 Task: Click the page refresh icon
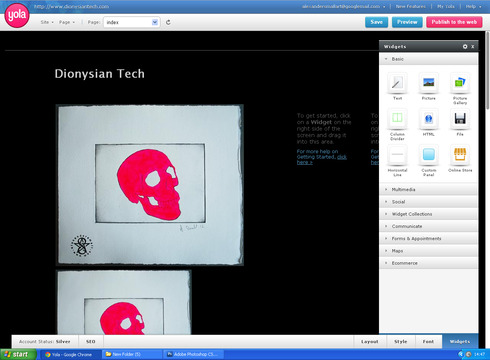[168, 22]
